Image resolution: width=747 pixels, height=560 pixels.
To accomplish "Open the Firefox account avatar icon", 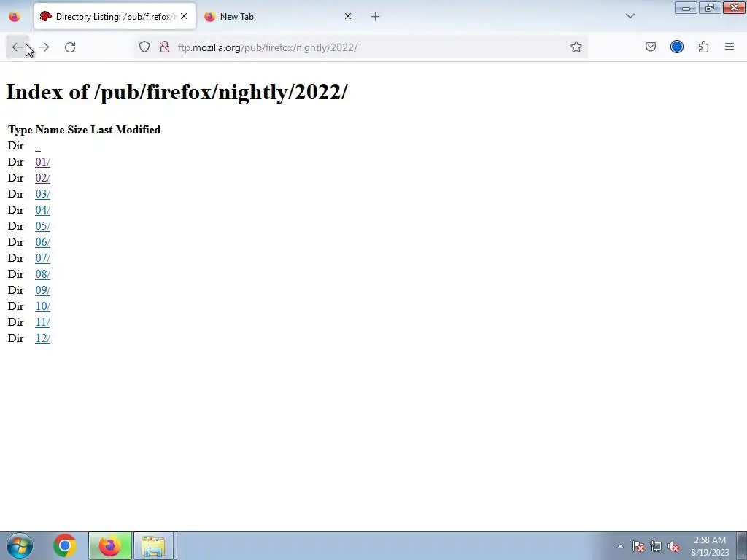I will (676, 47).
